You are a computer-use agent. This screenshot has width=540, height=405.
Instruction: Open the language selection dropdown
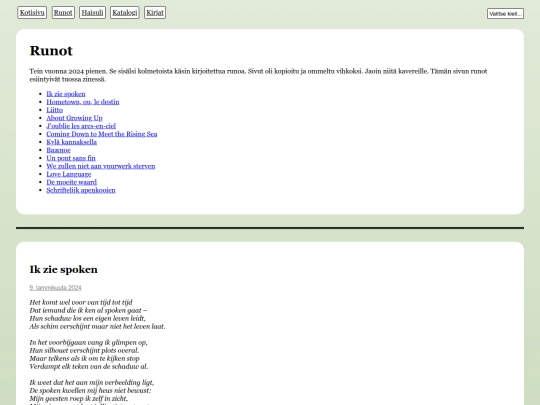tap(505, 14)
